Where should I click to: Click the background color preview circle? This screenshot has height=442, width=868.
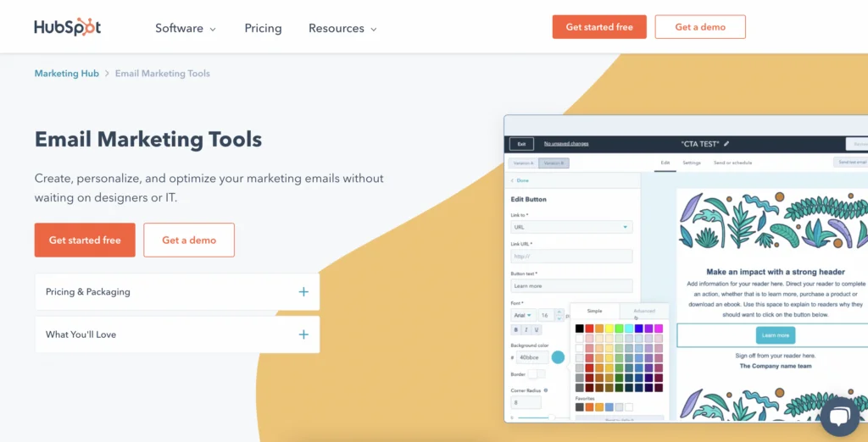point(558,357)
